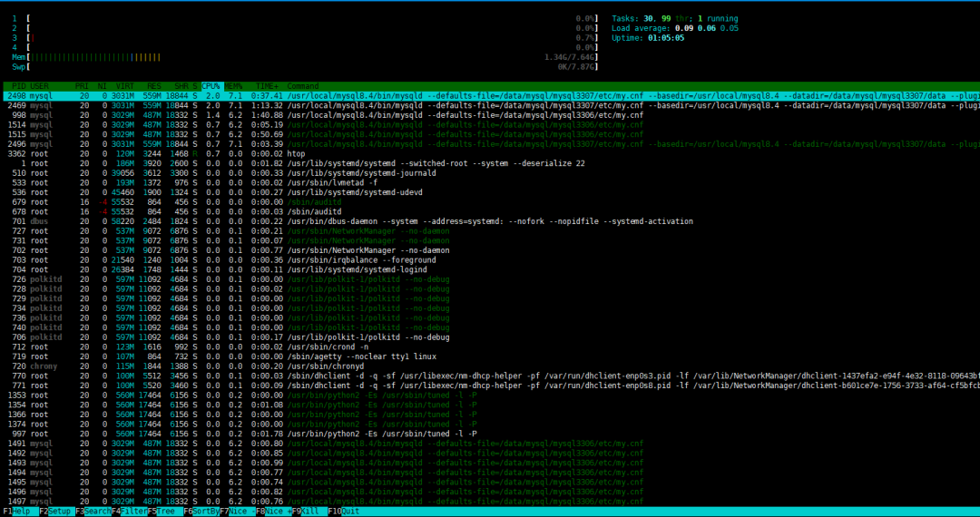
Task: Sort by the RES column header
Action: [x=154, y=86]
